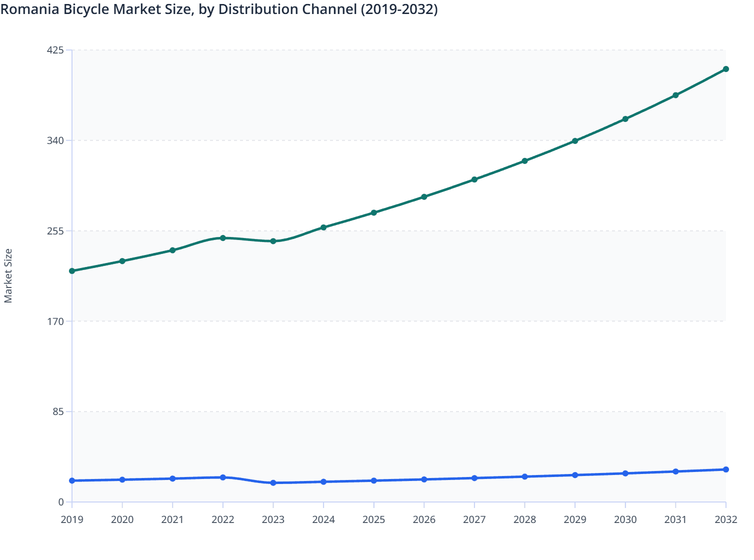Click the 2025 label on the x-axis
Image resolution: width=754 pixels, height=560 pixels.
click(373, 520)
